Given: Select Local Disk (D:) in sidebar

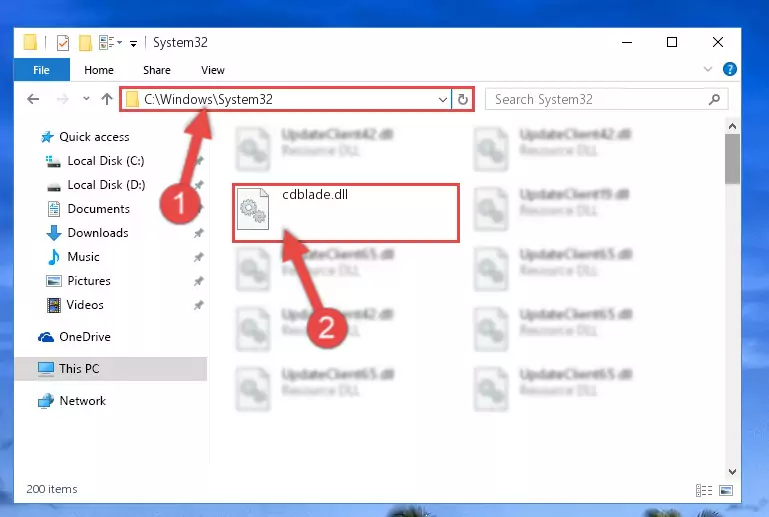Looking at the screenshot, I should click(106, 185).
